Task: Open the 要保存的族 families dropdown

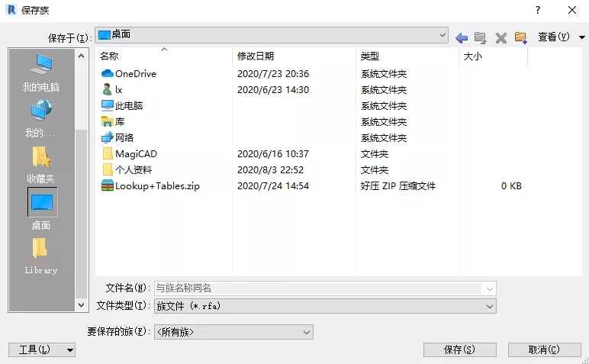Action: tap(233, 332)
